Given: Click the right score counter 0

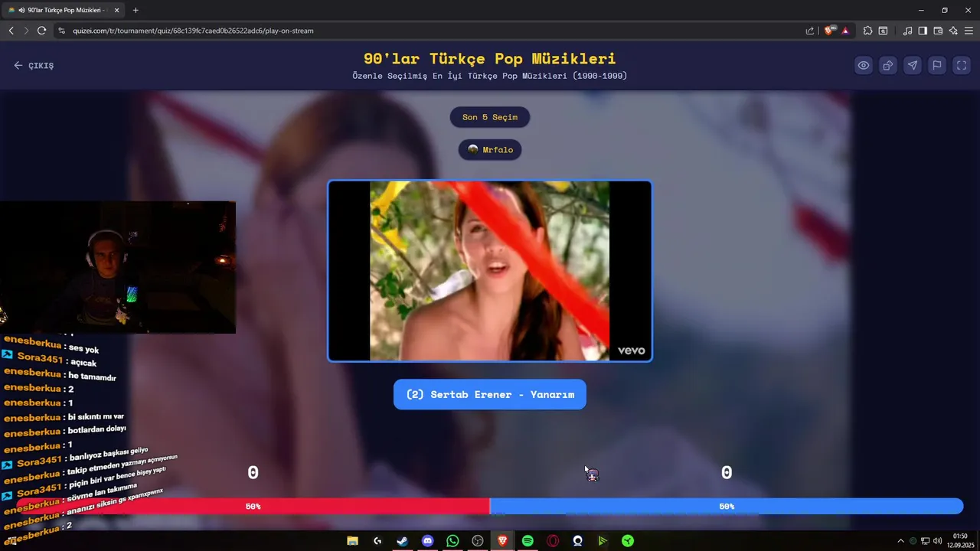Looking at the screenshot, I should tap(727, 473).
